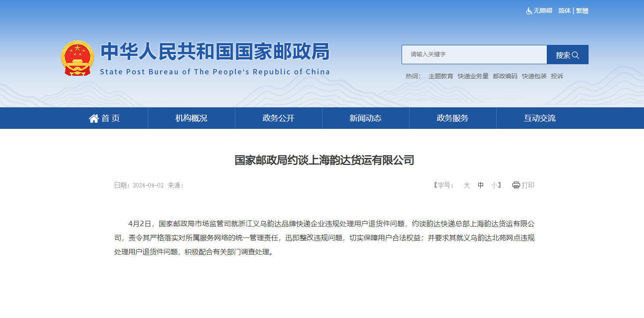Select hot keyword 投诉
This screenshot has width=644, height=318.
tap(557, 76)
